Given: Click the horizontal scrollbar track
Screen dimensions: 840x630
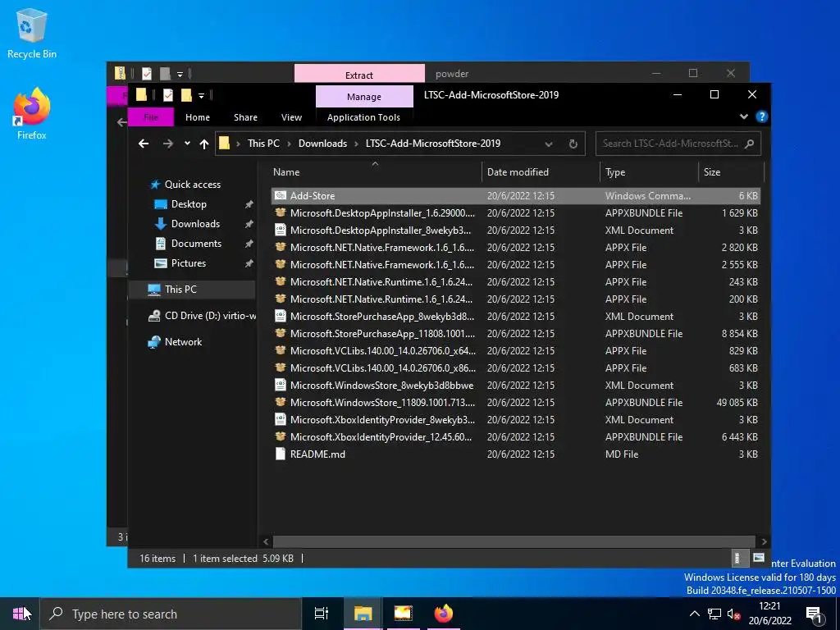Looking at the screenshot, I should pyautogui.click(x=515, y=541).
